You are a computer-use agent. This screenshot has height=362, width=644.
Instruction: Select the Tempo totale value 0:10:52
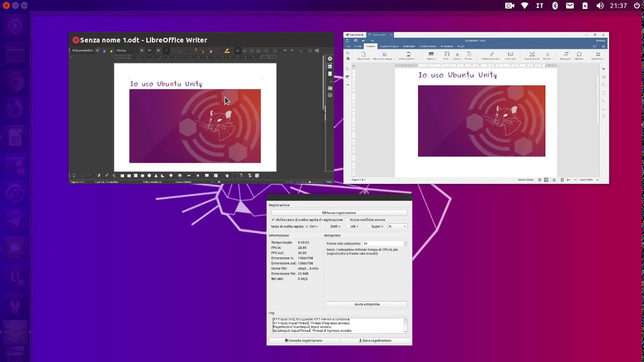coord(303,242)
